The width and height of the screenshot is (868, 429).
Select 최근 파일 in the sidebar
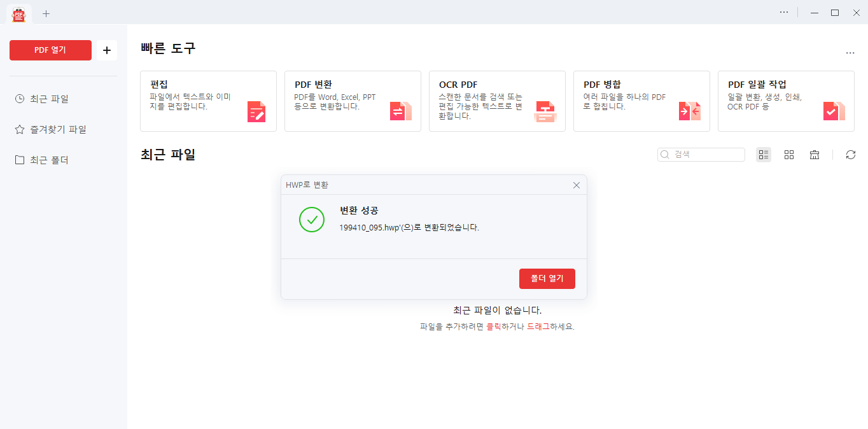pyautogui.click(x=43, y=98)
